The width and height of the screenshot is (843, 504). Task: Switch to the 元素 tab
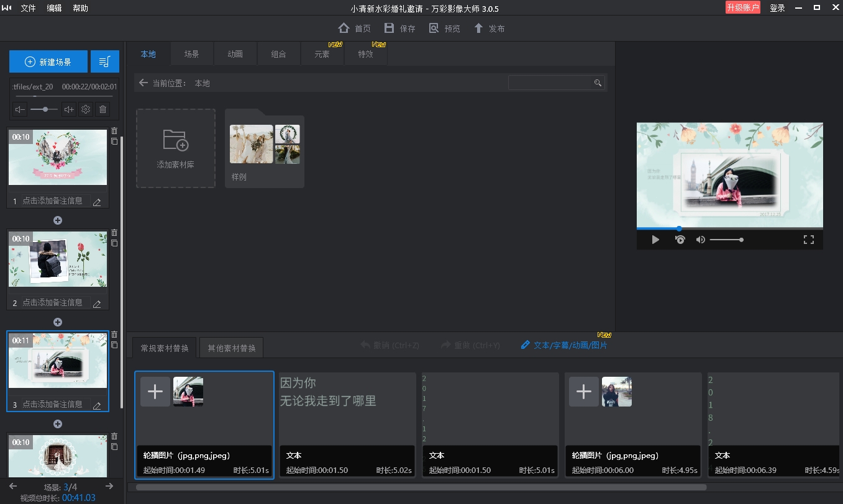(322, 54)
